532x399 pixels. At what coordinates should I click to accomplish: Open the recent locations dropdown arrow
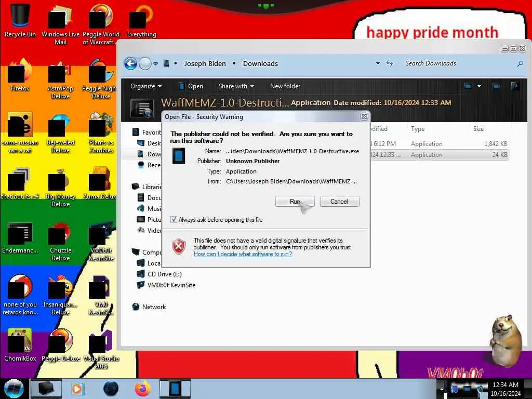pyautogui.click(x=155, y=63)
